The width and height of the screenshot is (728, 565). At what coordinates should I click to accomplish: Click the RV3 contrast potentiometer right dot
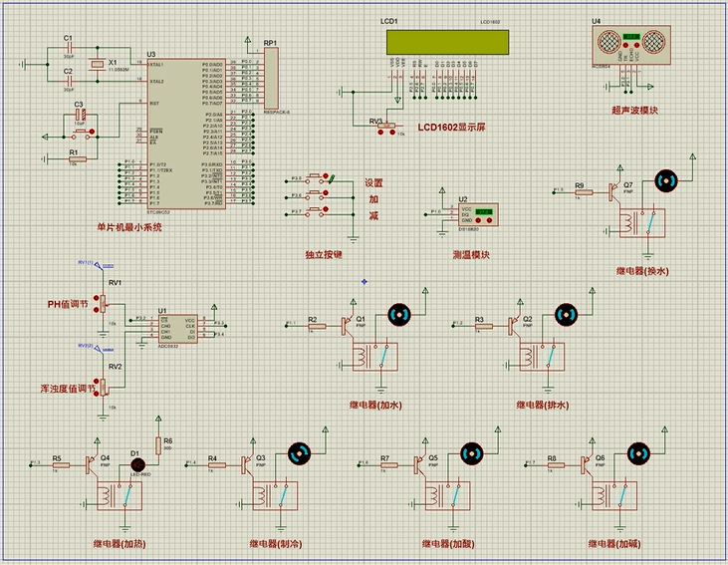pos(392,133)
